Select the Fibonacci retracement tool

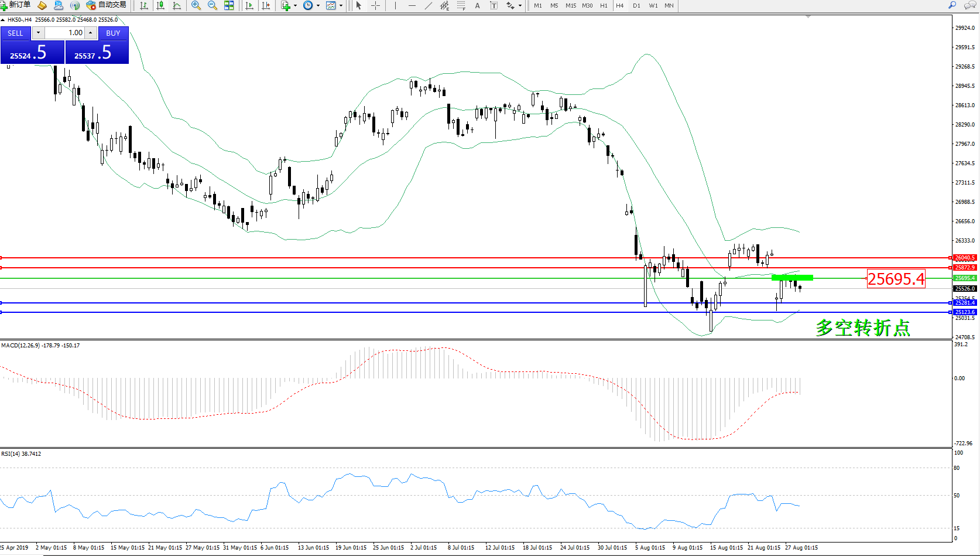(461, 5)
